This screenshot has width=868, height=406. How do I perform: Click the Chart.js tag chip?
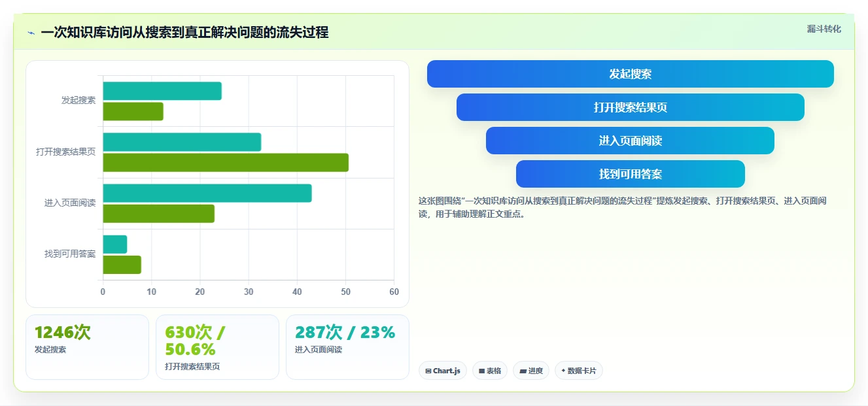pyautogui.click(x=443, y=371)
